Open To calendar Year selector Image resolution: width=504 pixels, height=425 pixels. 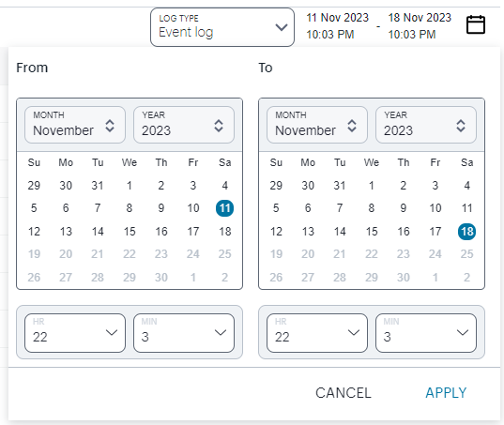coord(425,125)
